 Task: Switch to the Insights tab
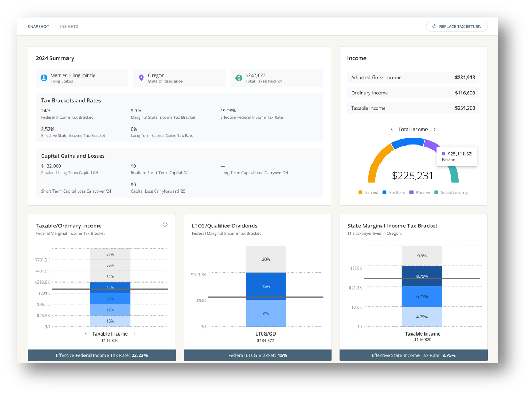[x=69, y=26]
